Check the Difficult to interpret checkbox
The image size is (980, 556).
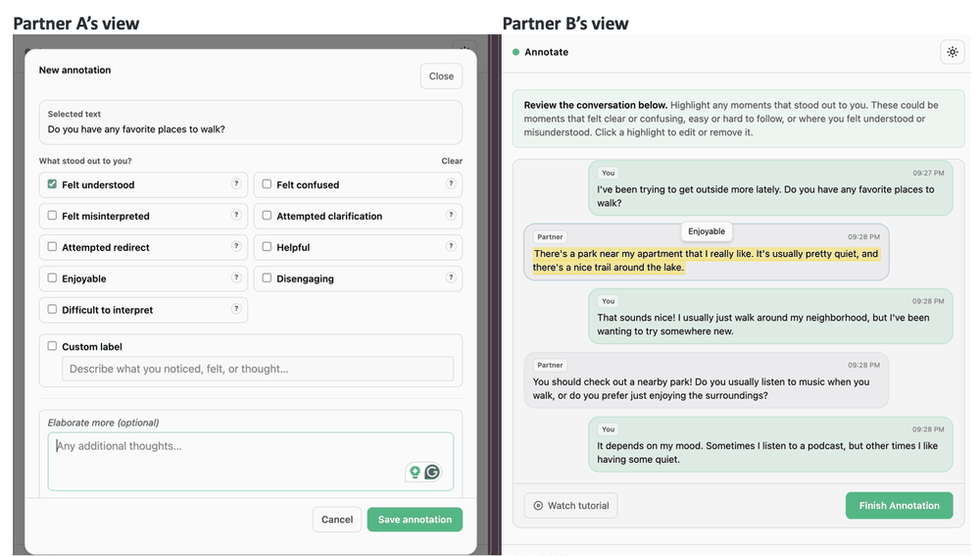[x=52, y=309]
